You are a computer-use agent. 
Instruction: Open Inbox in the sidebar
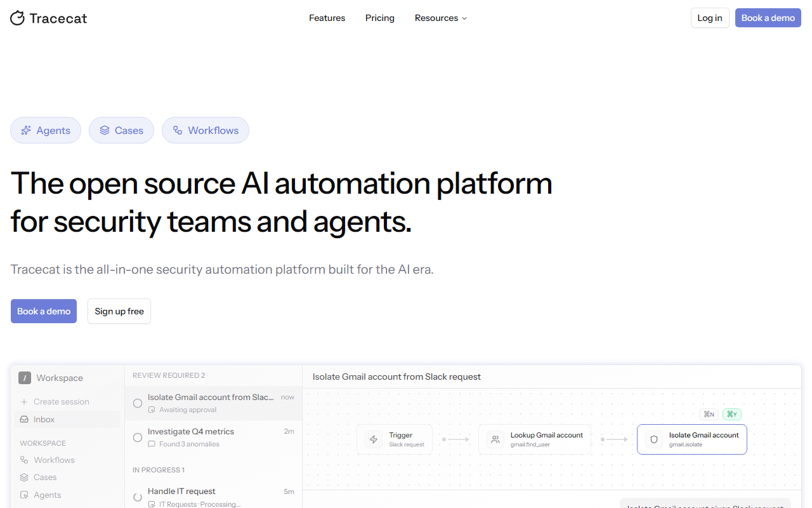pyautogui.click(x=67, y=419)
